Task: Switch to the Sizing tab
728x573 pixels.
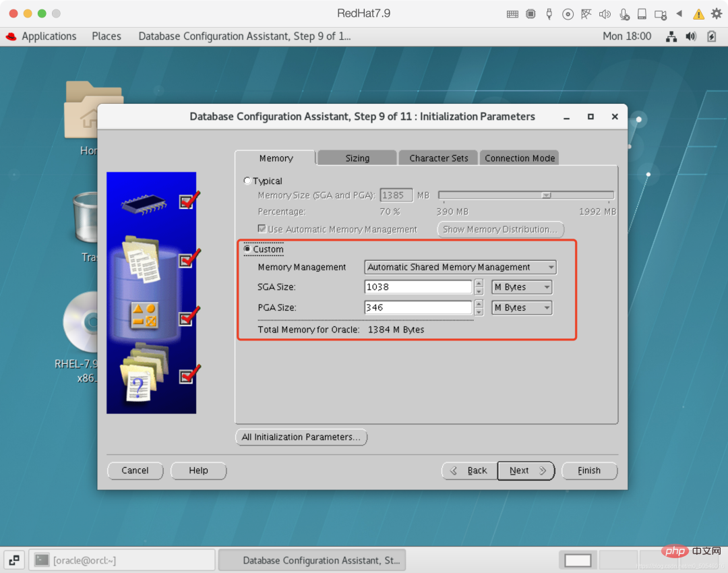Action: click(357, 158)
